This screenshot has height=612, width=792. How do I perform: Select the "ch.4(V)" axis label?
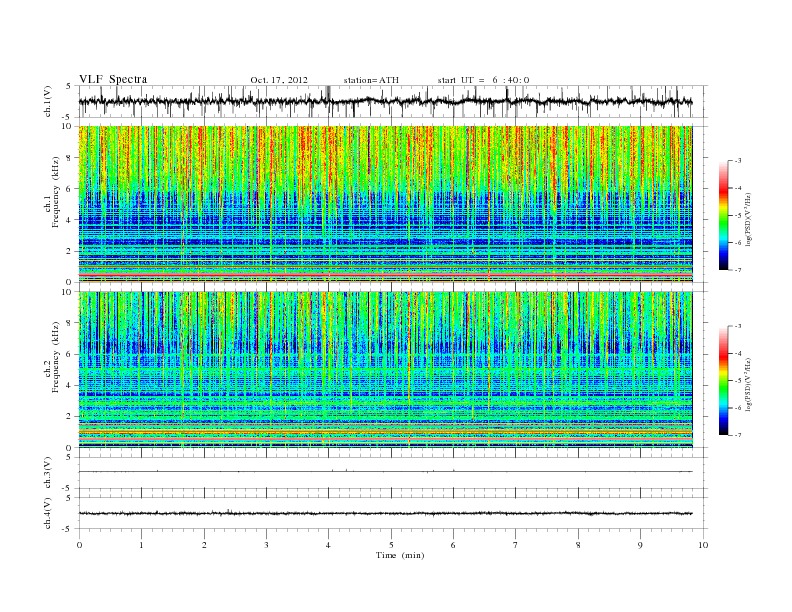[48, 513]
